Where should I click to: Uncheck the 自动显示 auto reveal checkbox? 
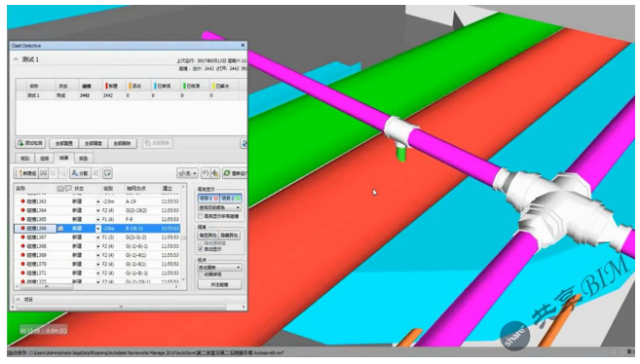201,248
